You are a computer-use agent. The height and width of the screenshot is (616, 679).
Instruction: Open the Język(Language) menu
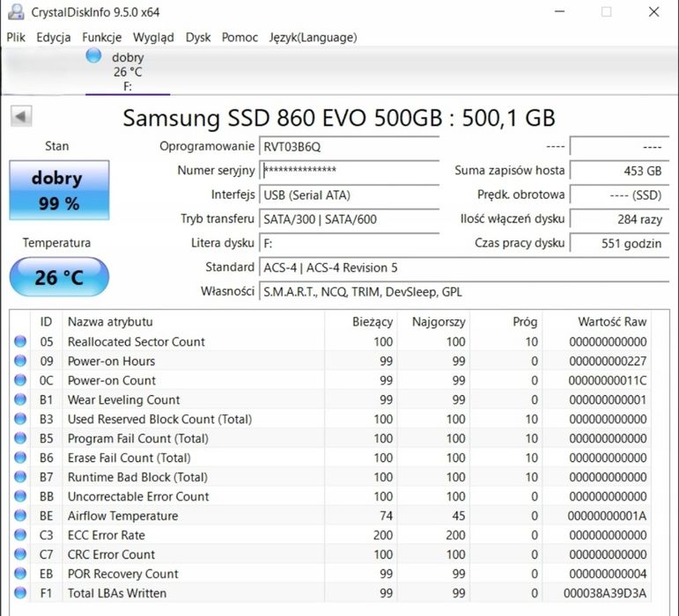click(314, 38)
